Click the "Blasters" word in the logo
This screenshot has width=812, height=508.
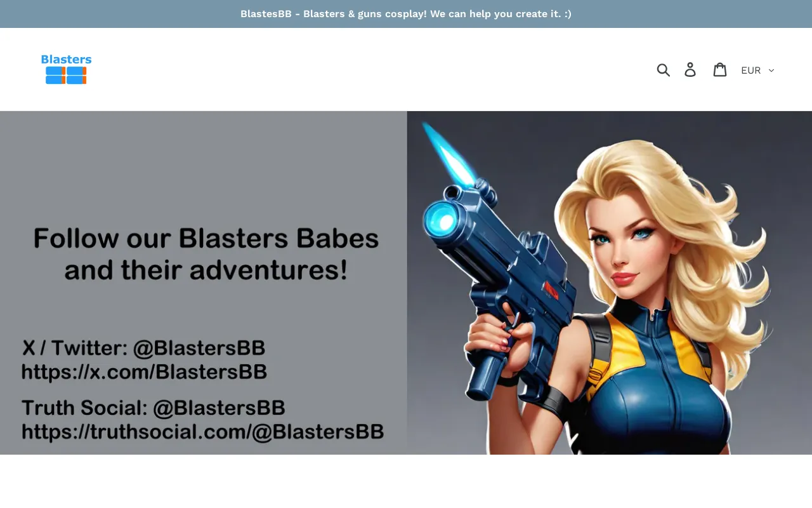[66, 60]
